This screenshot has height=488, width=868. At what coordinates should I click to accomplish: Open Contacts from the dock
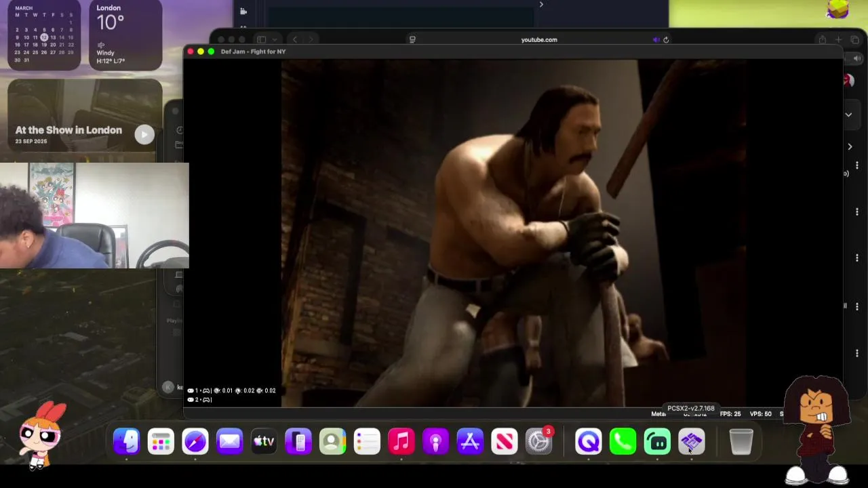(x=332, y=442)
